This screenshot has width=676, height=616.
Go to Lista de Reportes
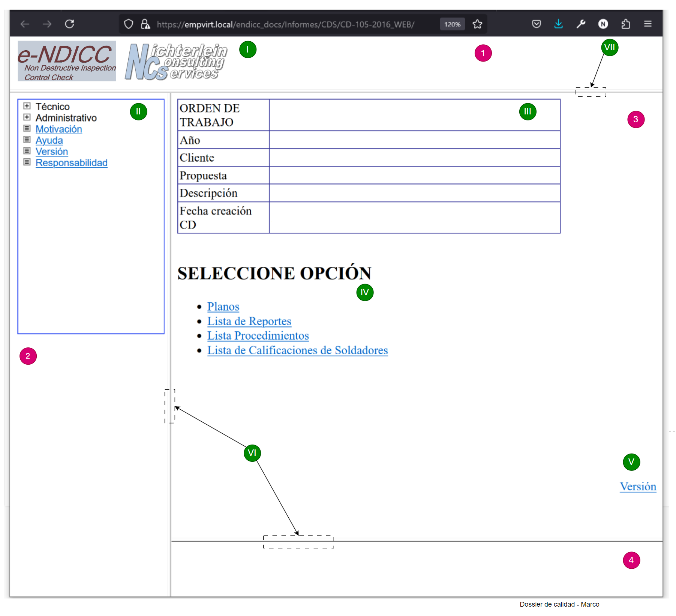(x=249, y=321)
